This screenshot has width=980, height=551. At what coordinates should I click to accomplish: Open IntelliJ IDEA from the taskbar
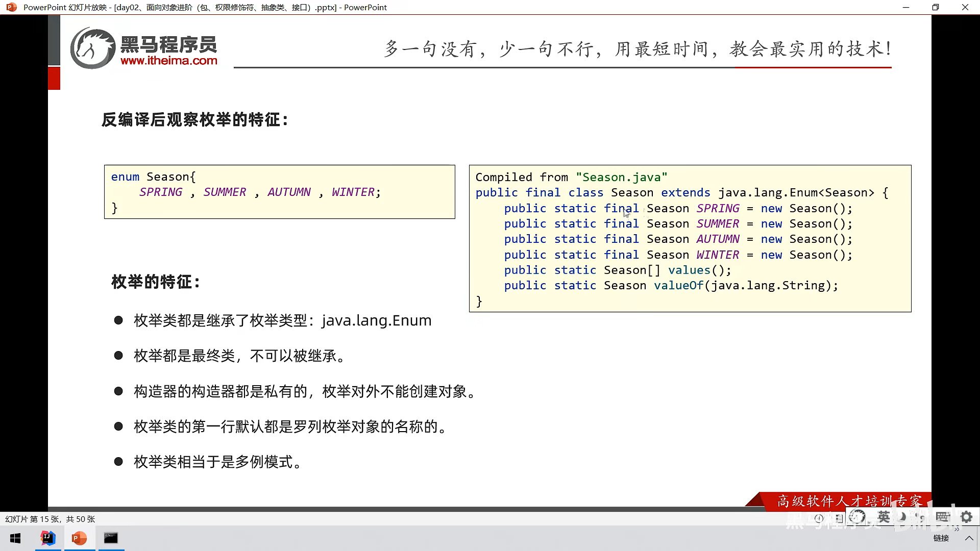(x=48, y=538)
